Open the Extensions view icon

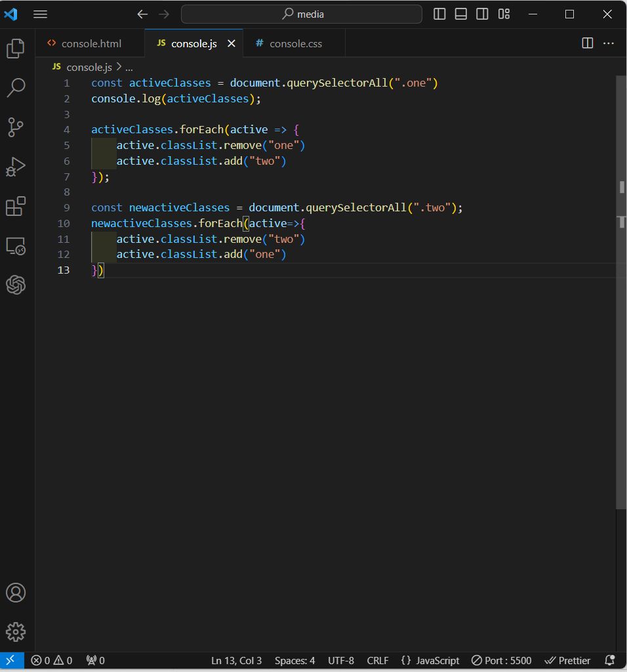coord(16,206)
